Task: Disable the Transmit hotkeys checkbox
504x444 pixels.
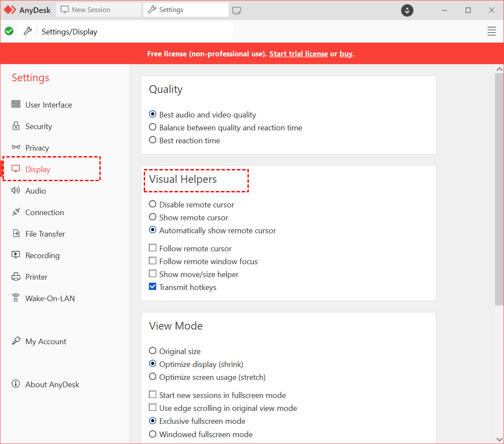Action: [153, 287]
